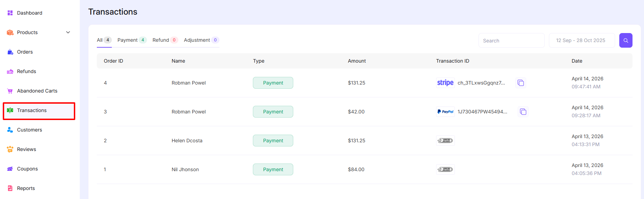Click the Stripe logo in order 4
Image resolution: width=644 pixels, height=199 pixels.
tap(445, 83)
